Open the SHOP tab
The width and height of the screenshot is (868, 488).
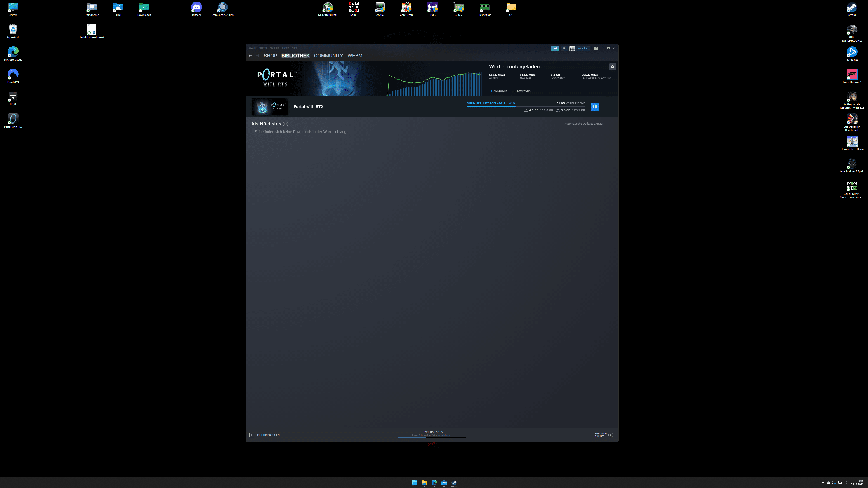(270, 56)
